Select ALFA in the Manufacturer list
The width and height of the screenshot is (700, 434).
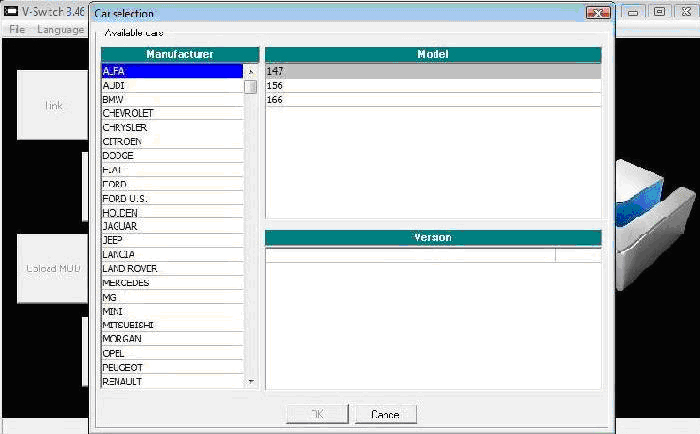(172, 71)
